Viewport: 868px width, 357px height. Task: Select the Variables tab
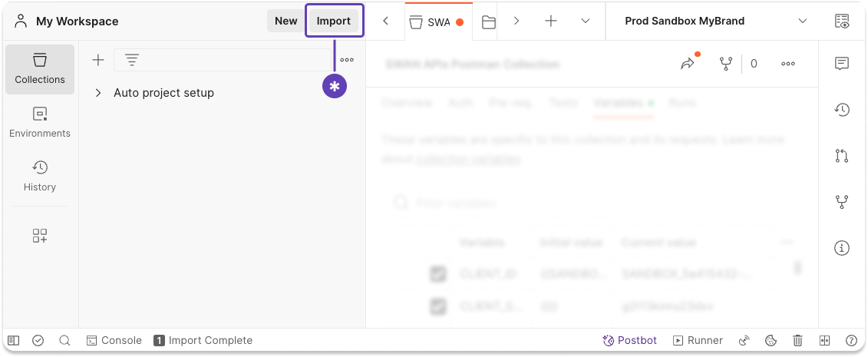tap(618, 102)
